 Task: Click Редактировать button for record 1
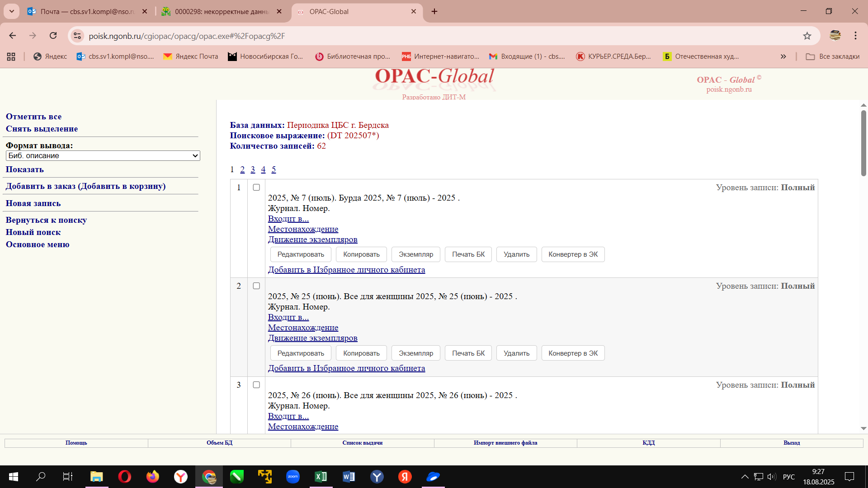301,254
